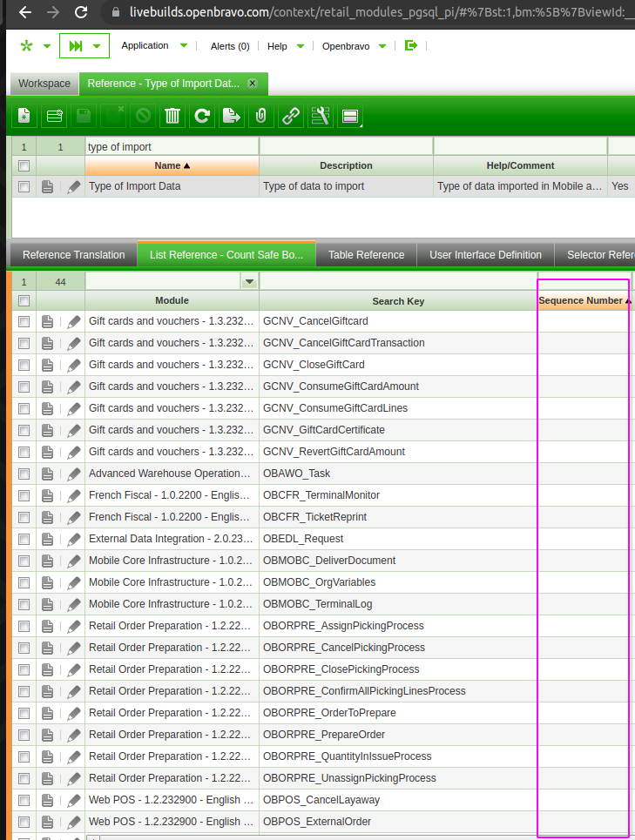Viewport: 635px width, 840px height.
Task: Switch to the Workspace tab
Action: [x=44, y=84]
